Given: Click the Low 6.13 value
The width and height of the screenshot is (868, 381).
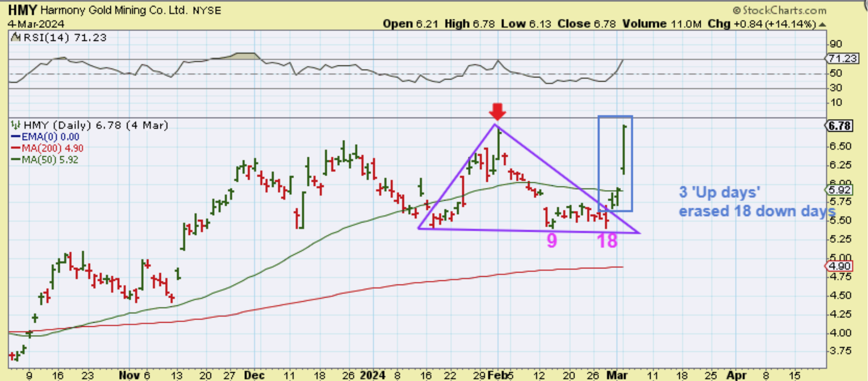Looking at the screenshot, I should 526,24.
